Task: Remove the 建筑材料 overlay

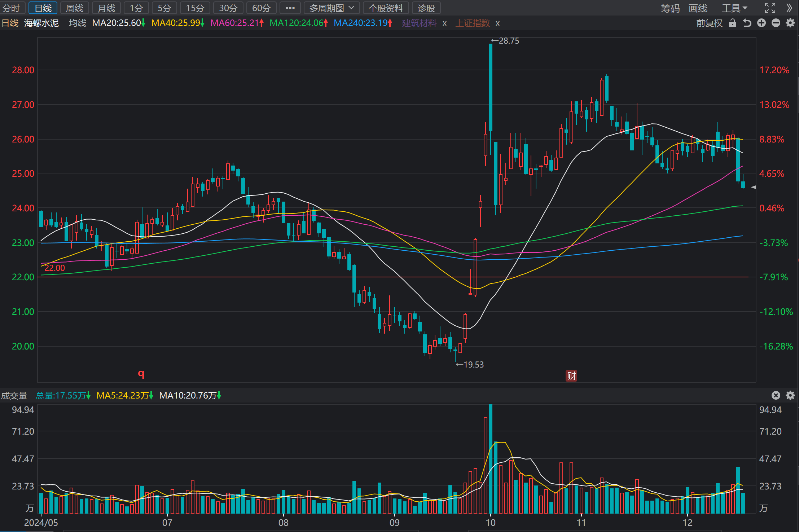Action: click(445, 23)
